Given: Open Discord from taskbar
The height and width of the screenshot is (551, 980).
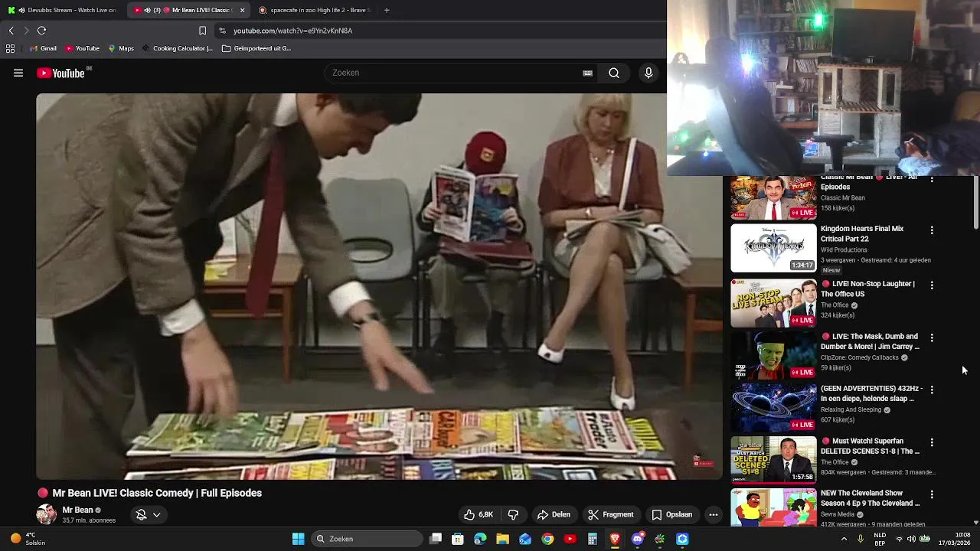Looking at the screenshot, I should tap(637, 539).
